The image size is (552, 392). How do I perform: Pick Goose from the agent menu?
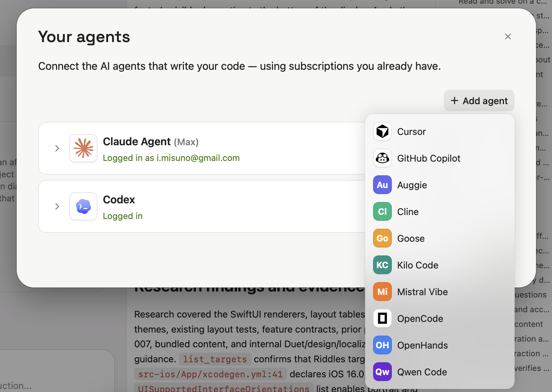click(440, 238)
